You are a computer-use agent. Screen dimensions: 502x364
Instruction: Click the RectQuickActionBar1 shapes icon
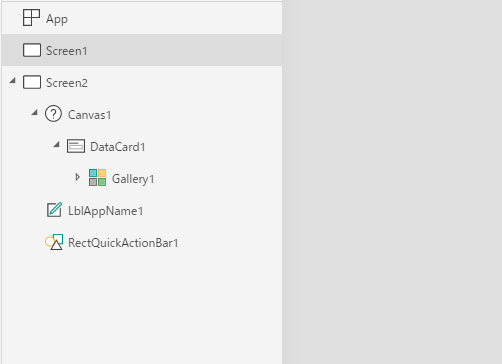pyautogui.click(x=54, y=242)
